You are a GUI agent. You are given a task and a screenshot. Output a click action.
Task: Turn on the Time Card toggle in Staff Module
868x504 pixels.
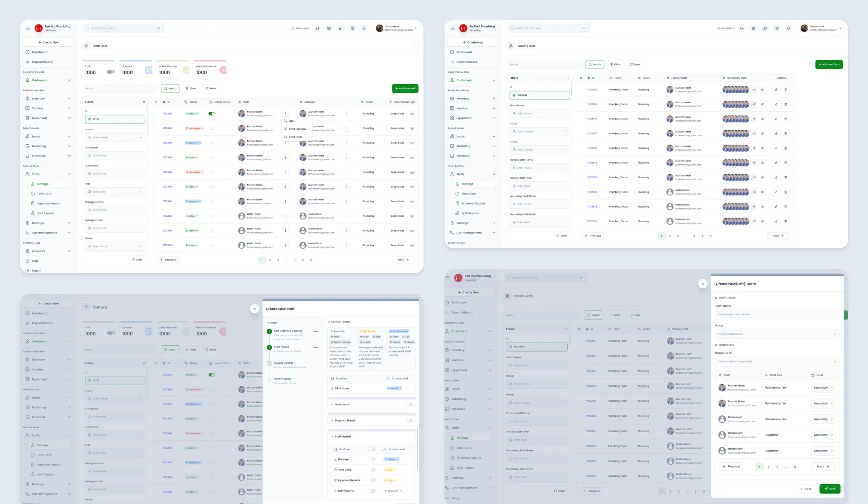tap(372, 470)
